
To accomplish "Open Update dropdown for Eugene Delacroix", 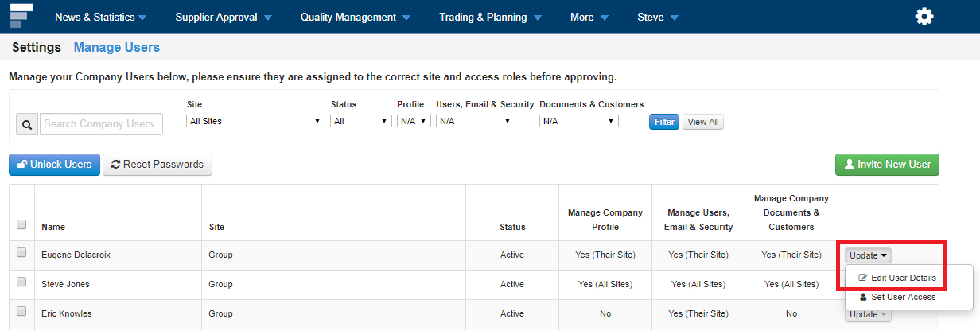I will pyautogui.click(x=868, y=255).
